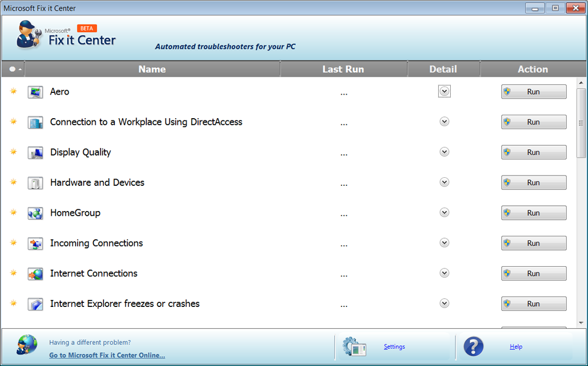Select the Internet Connections name
The width and height of the screenshot is (588, 366).
pyautogui.click(x=94, y=274)
